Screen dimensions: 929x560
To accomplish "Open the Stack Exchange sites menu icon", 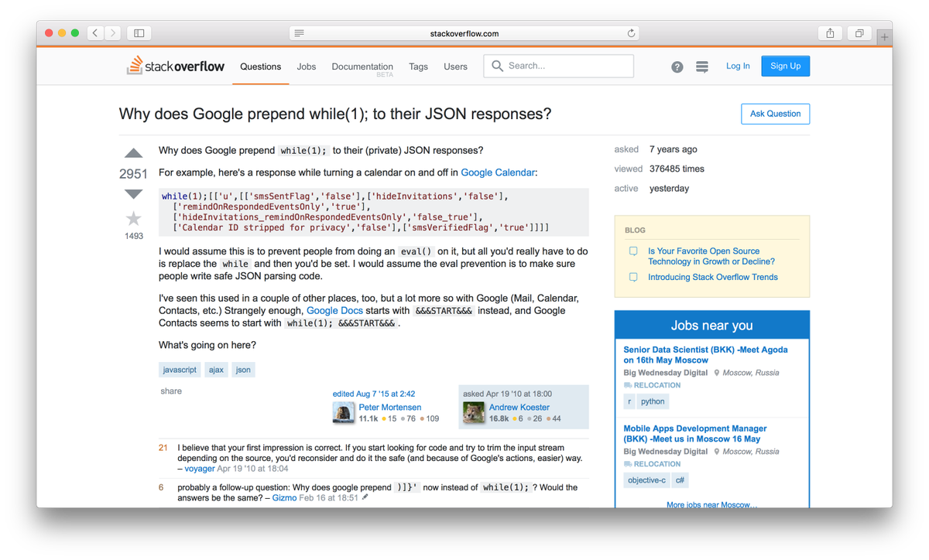I will [x=702, y=67].
